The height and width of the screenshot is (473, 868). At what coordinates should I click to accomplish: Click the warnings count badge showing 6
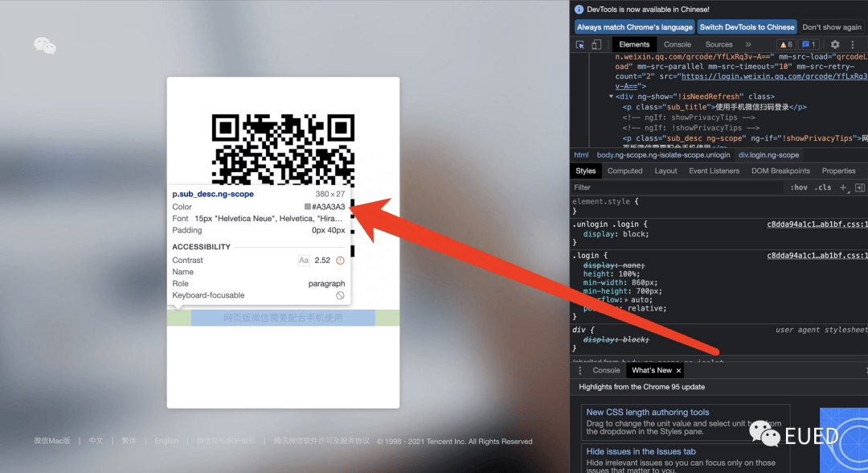coord(785,44)
